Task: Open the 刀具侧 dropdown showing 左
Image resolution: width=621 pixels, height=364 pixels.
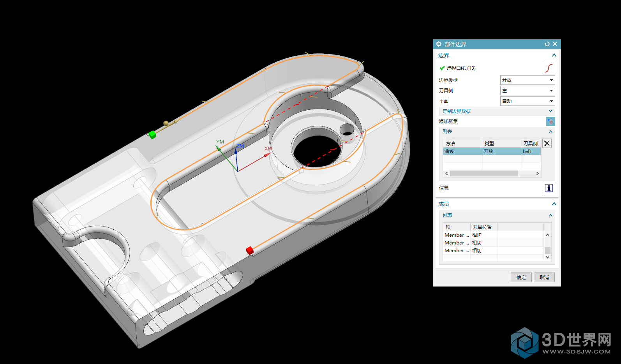Action: pyautogui.click(x=527, y=90)
